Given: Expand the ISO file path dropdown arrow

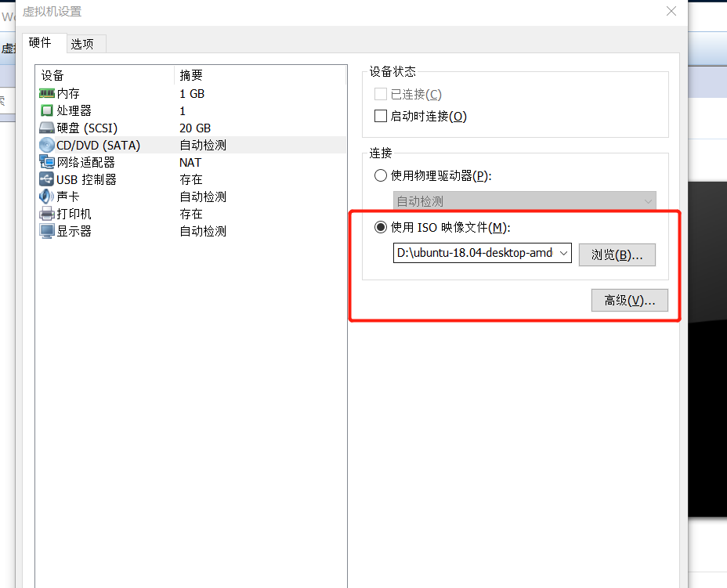Looking at the screenshot, I should point(563,253).
